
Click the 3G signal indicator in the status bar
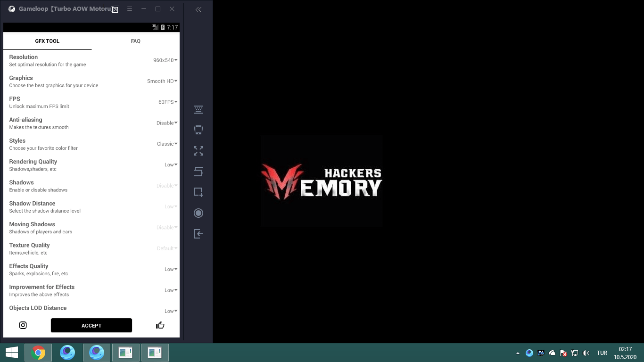click(155, 27)
